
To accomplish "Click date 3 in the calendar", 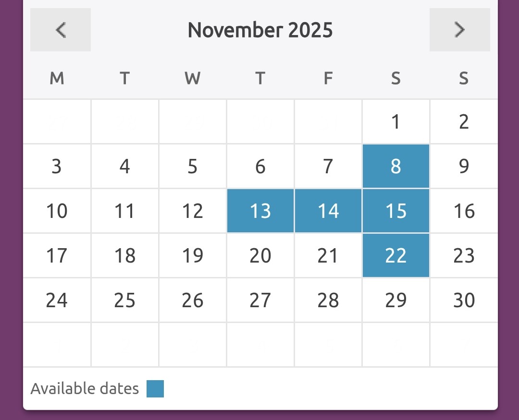I will [x=57, y=167].
